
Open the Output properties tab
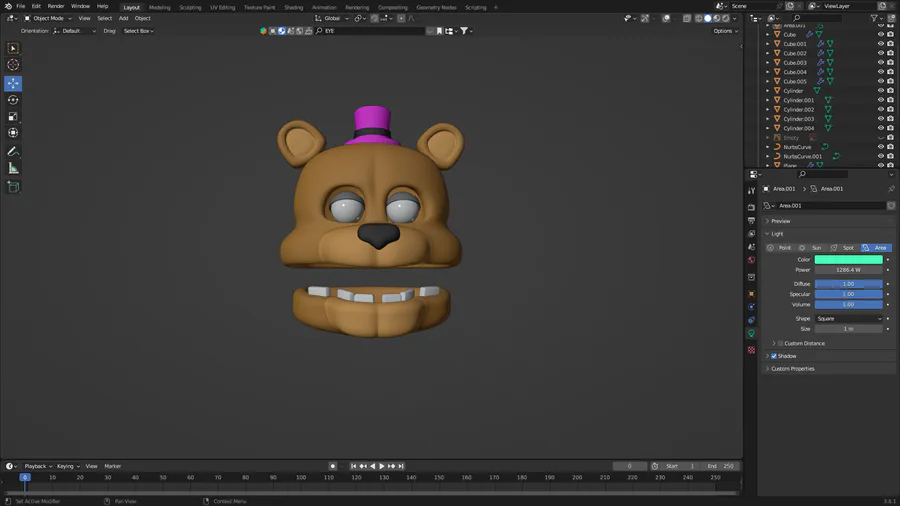751,220
